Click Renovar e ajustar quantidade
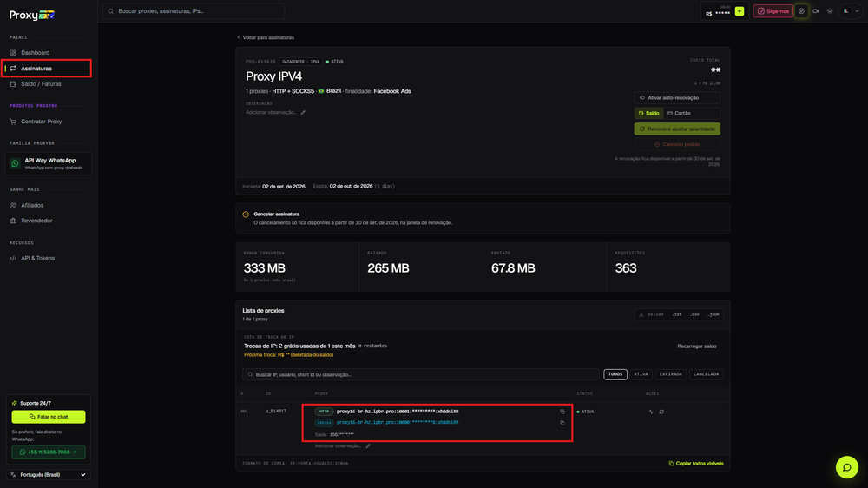 click(677, 129)
